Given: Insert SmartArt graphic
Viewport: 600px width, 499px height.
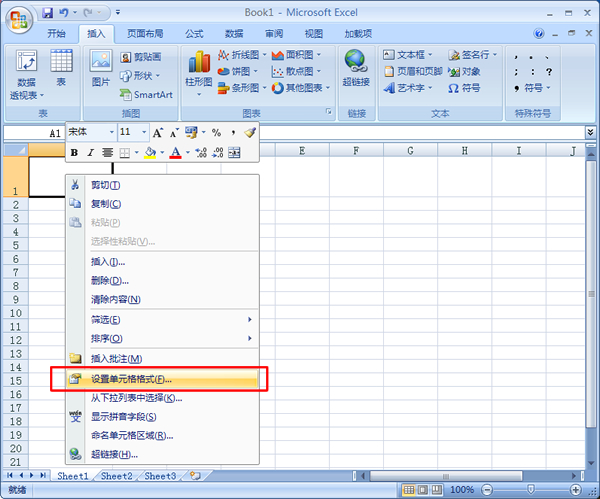Looking at the screenshot, I should [147, 95].
